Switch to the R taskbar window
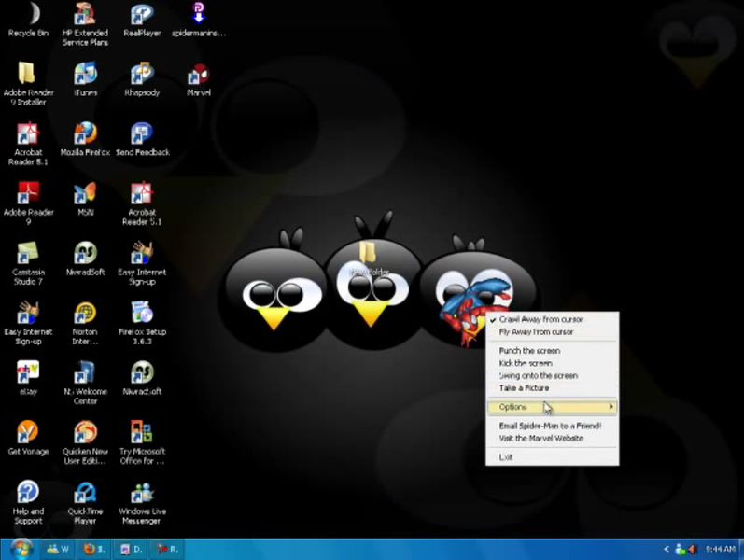 (x=167, y=549)
